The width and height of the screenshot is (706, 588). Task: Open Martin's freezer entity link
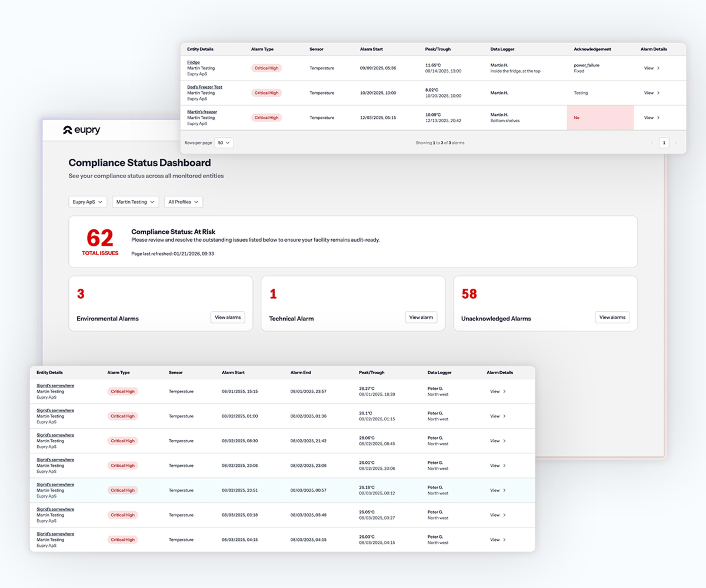click(x=202, y=112)
